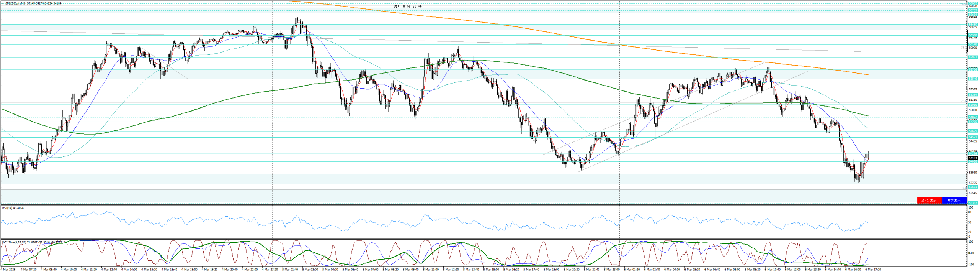The width and height of the screenshot is (980, 273).
Task: Select the 53651 price level tag
Action: 972,187
